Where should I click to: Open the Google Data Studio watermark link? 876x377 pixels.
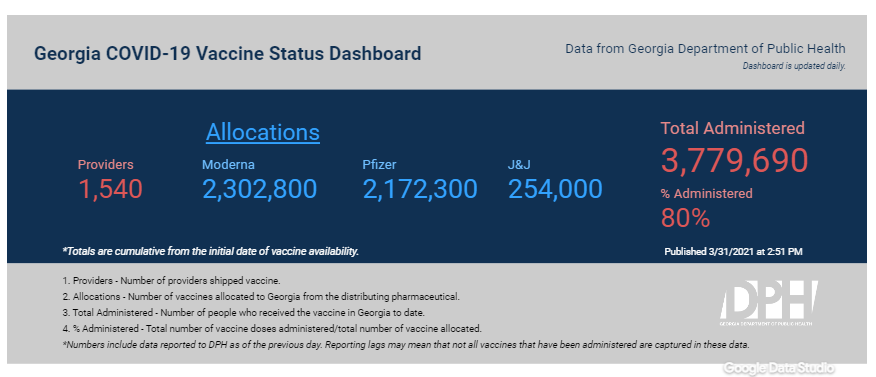click(779, 368)
